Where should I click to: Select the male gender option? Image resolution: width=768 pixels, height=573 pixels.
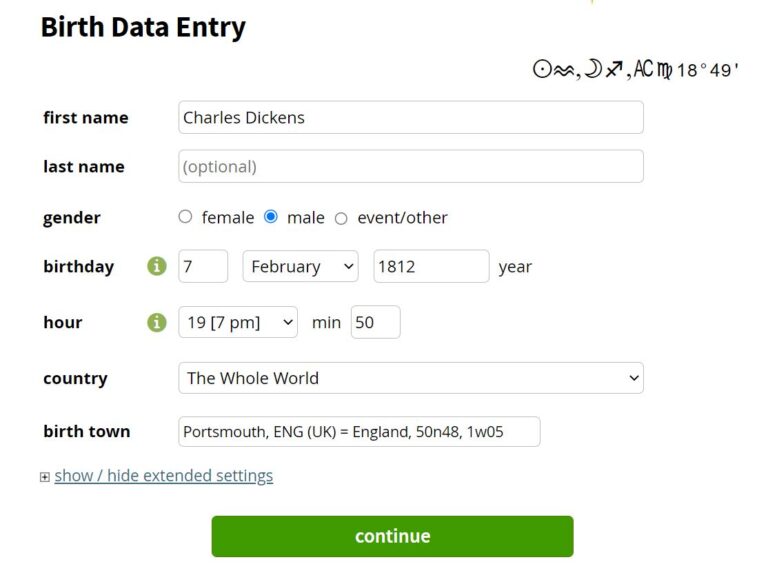(270, 217)
